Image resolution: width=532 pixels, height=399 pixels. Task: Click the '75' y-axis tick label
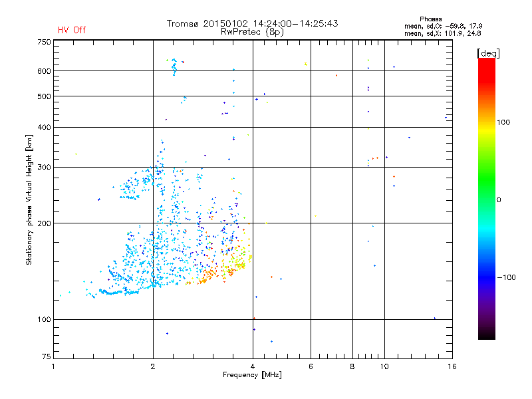coord(47,356)
